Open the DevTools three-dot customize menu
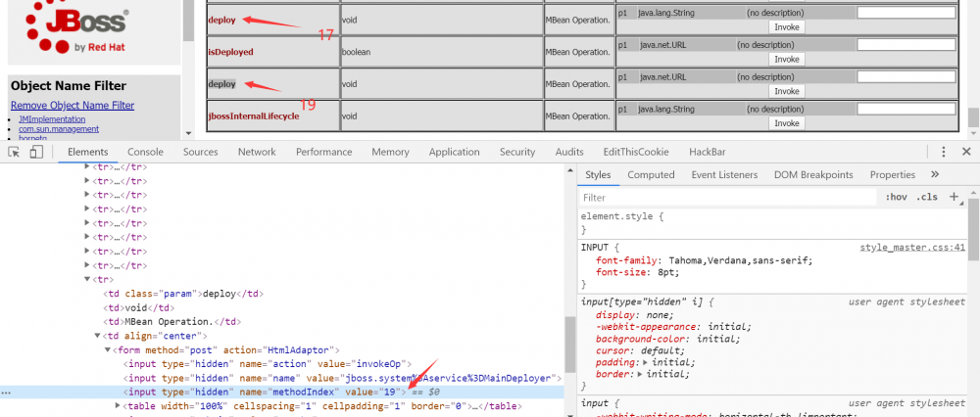Viewport: 980px width, 417px height. coord(944,152)
